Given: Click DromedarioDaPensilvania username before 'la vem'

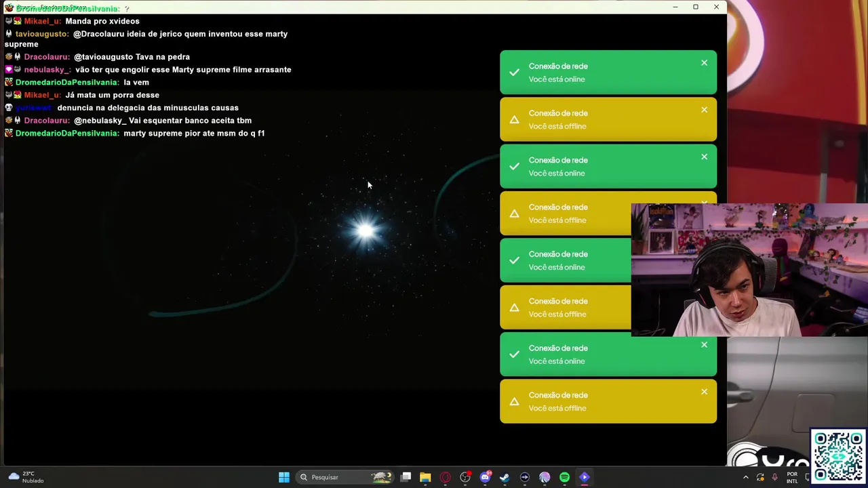Looking at the screenshot, I should pos(67,83).
